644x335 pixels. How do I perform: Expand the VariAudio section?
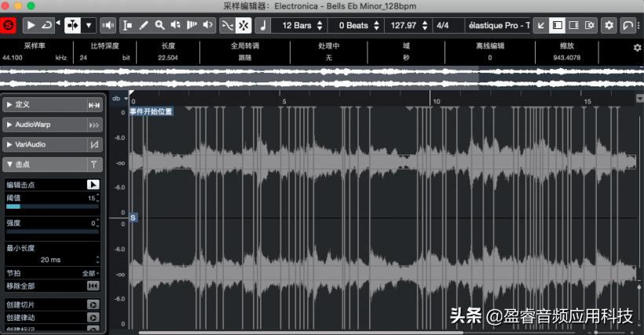point(9,144)
